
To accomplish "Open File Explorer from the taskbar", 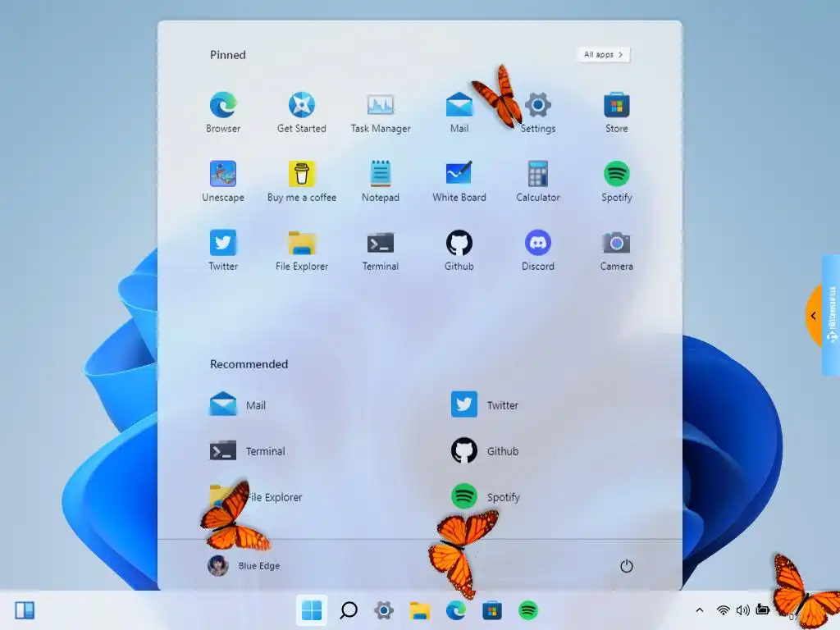I will point(420,610).
